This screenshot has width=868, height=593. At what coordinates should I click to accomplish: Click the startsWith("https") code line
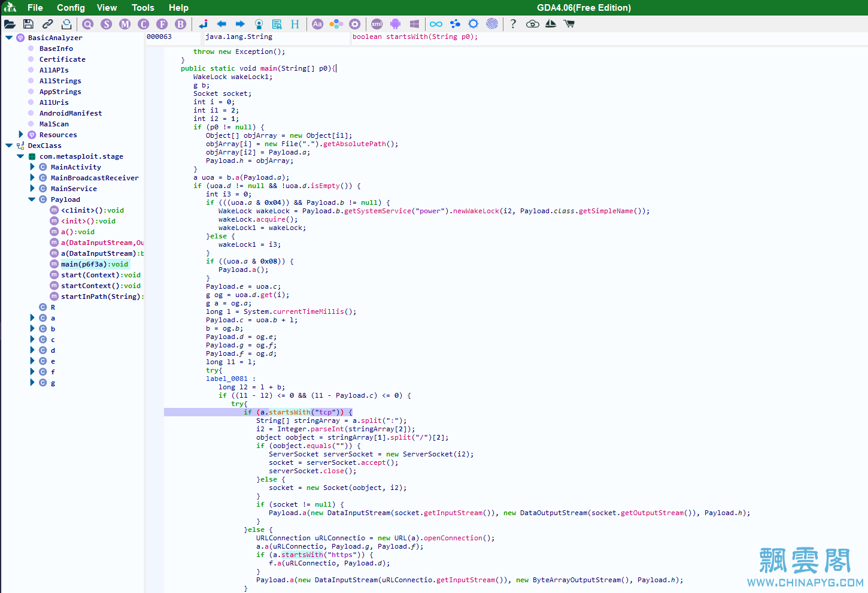tap(315, 555)
